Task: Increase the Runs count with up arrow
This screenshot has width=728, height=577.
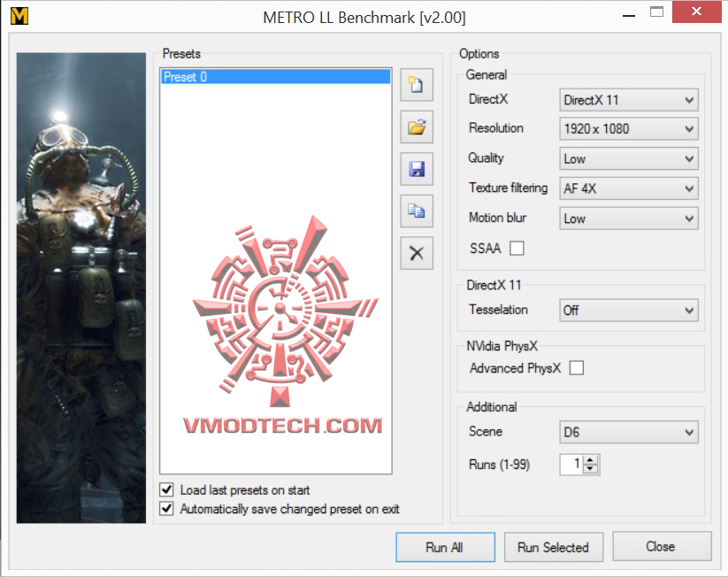Action: (x=590, y=460)
